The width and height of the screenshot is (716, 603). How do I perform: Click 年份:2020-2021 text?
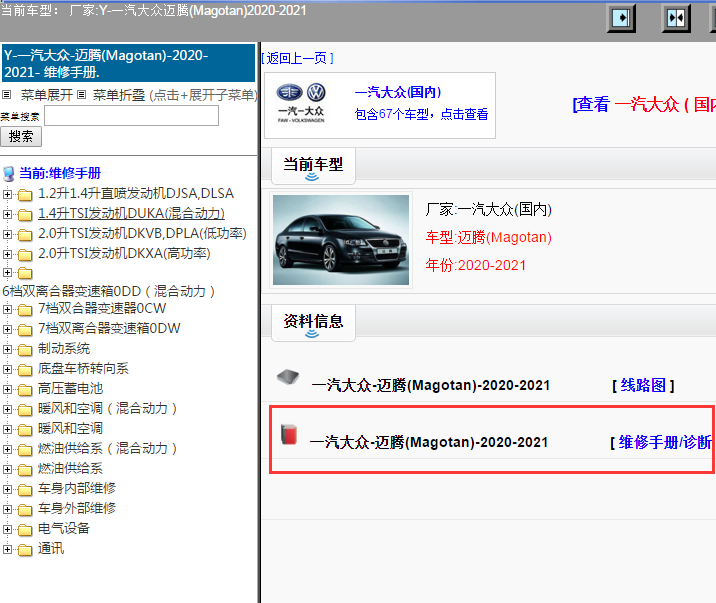(475, 265)
